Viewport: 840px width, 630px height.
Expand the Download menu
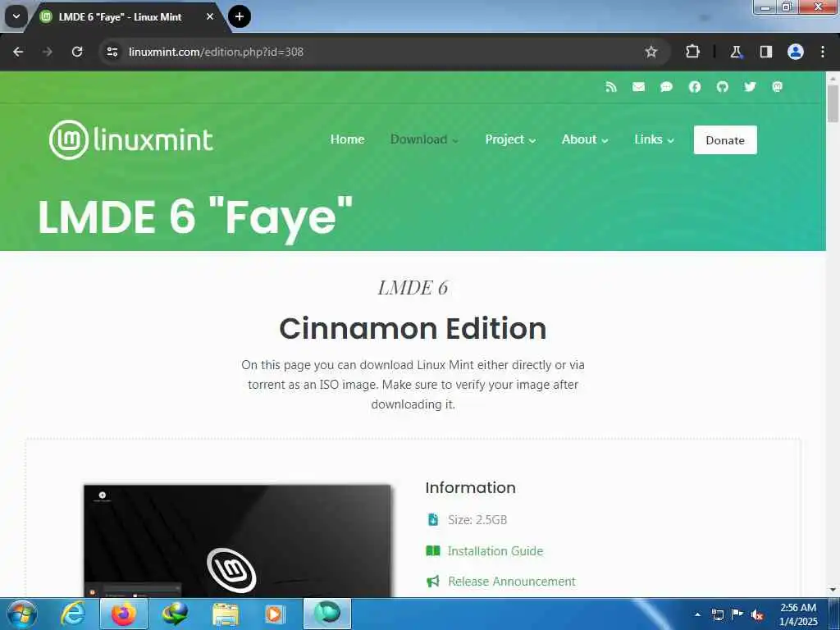(x=424, y=139)
